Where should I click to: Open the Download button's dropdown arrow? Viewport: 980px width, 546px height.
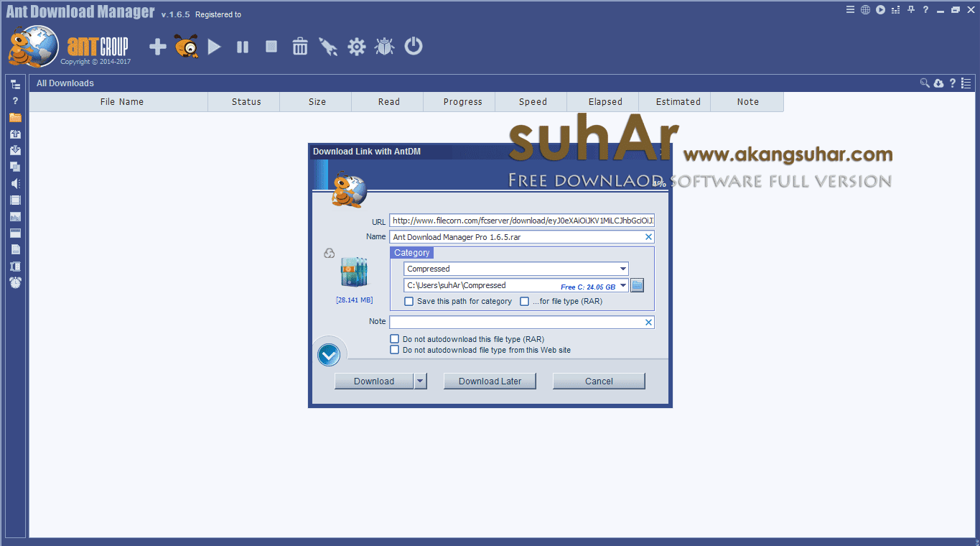coord(421,381)
